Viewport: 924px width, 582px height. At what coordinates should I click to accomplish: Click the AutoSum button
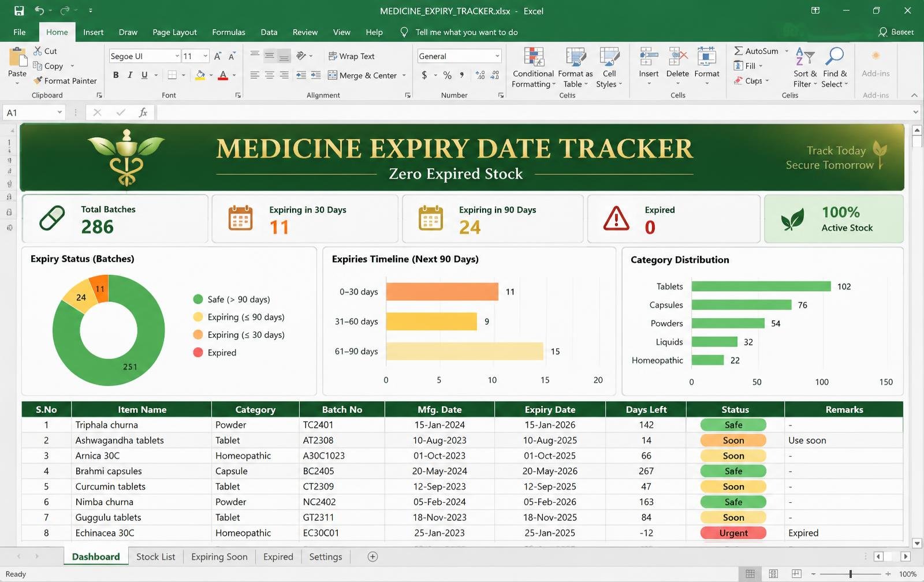pyautogui.click(x=756, y=51)
